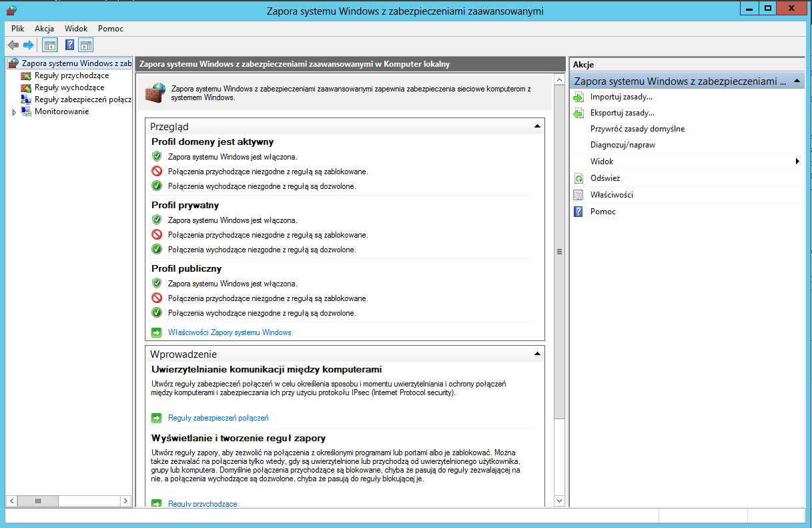Open the Pomoc menu in the menu bar
This screenshot has height=528, width=812.
coord(111,29)
